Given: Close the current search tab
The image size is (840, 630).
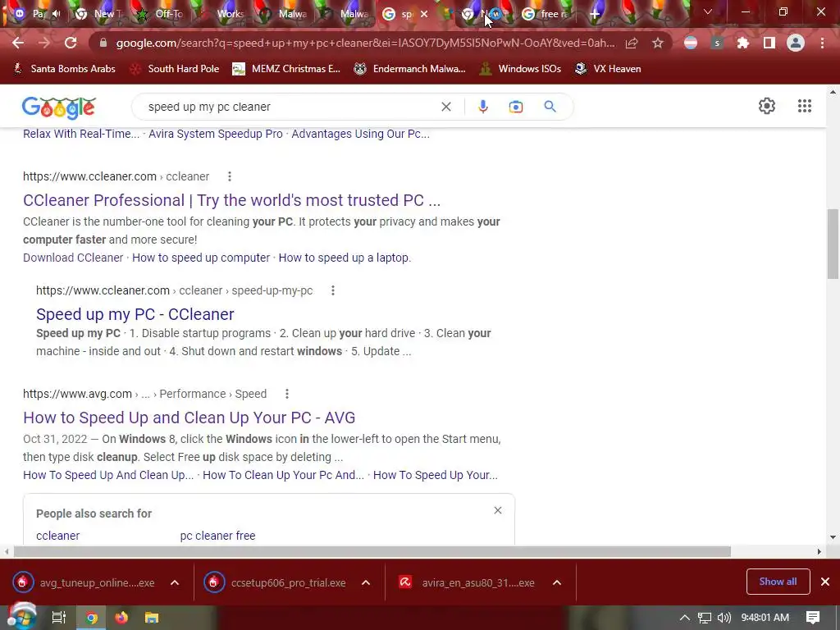Looking at the screenshot, I should [x=424, y=14].
